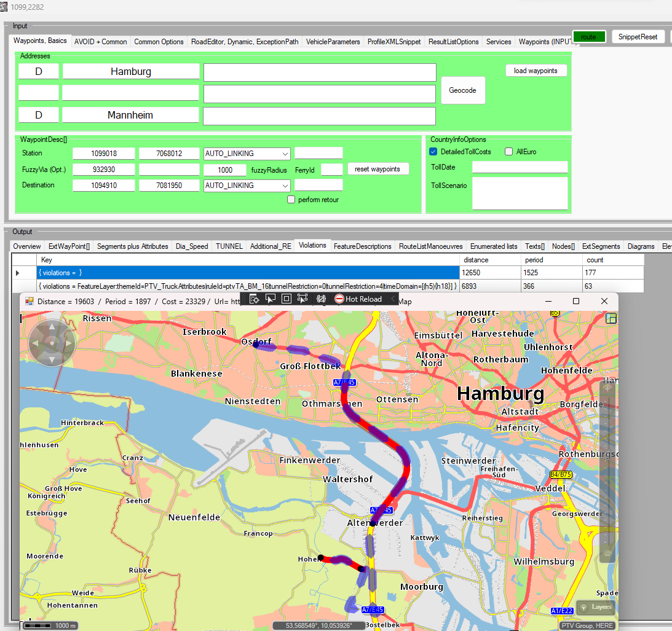This screenshot has width=672, height=631.
Task: Pan the map right with navigation arrow
Action: [x=68, y=343]
